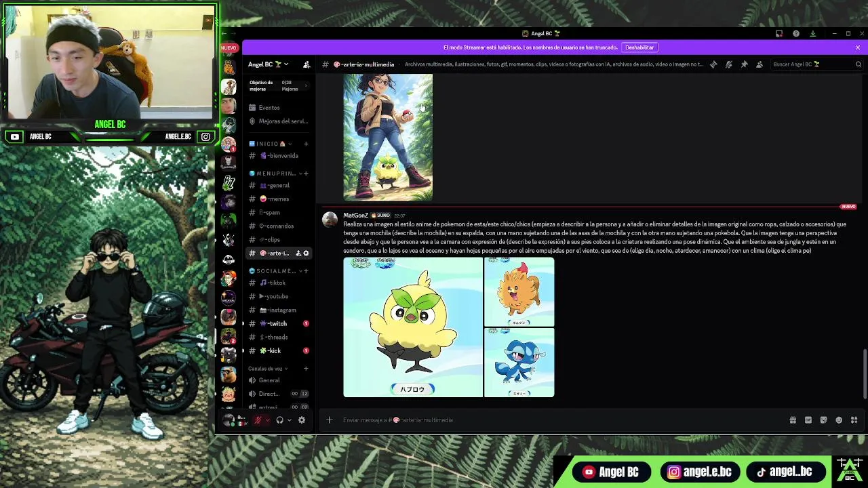Image resolution: width=868 pixels, height=488 pixels.
Task: Open the spam channel
Action: [x=278, y=213]
